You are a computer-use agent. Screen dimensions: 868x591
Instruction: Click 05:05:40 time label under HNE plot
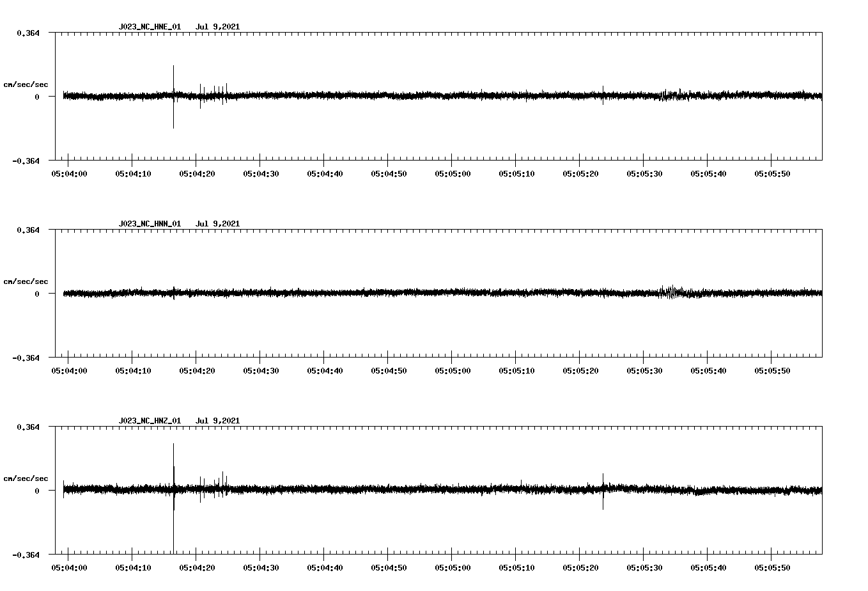click(708, 174)
